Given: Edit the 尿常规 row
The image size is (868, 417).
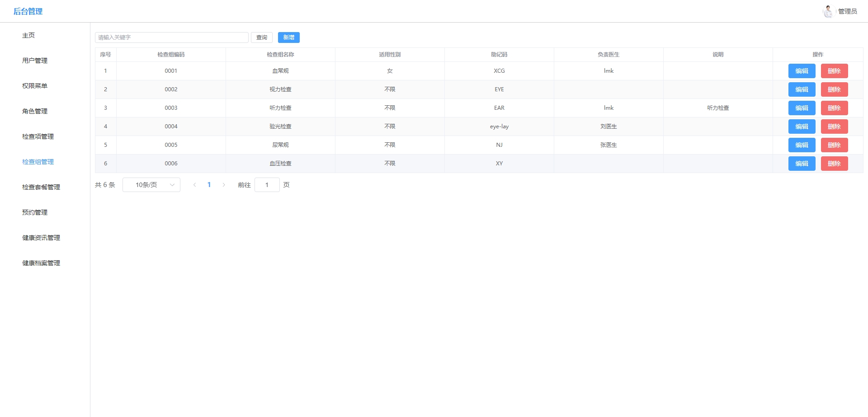Looking at the screenshot, I should tap(802, 145).
